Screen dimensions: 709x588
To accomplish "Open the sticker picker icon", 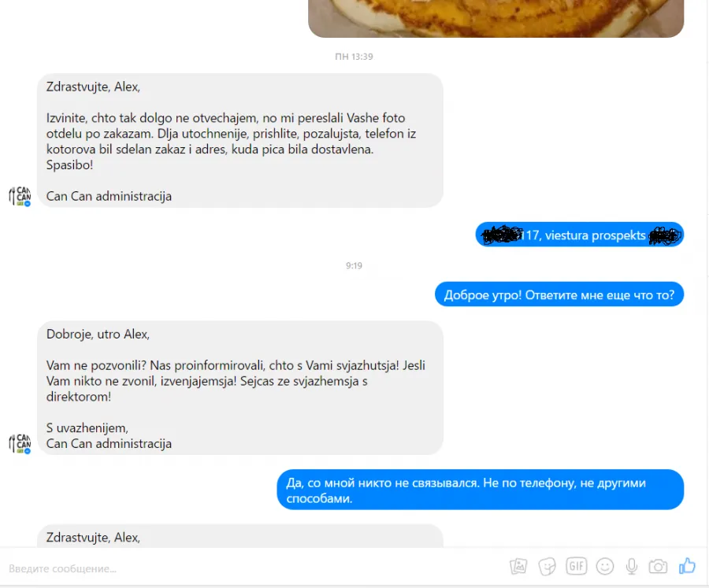I will (x=548, y=566).
